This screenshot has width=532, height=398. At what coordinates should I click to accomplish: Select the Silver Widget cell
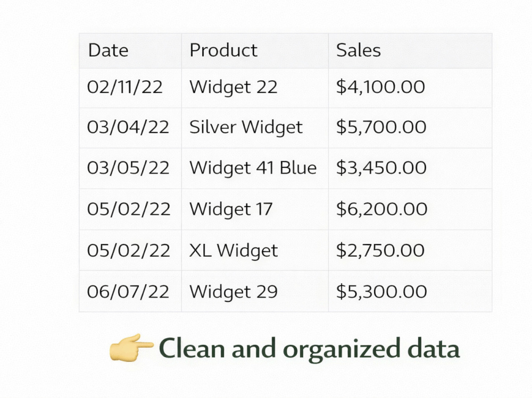pyautogui.click(x=255, y=128)
